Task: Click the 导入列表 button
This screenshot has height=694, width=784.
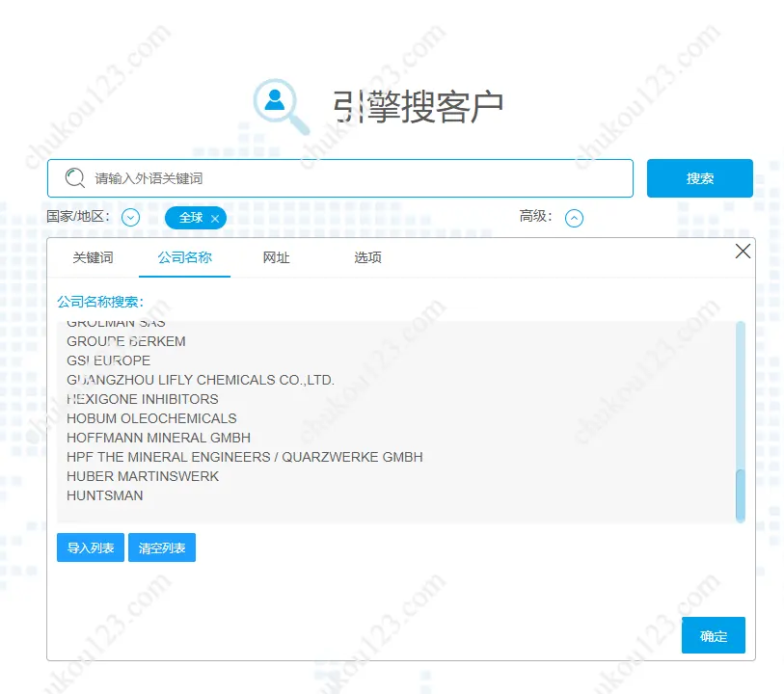Action: pos(91,548)
